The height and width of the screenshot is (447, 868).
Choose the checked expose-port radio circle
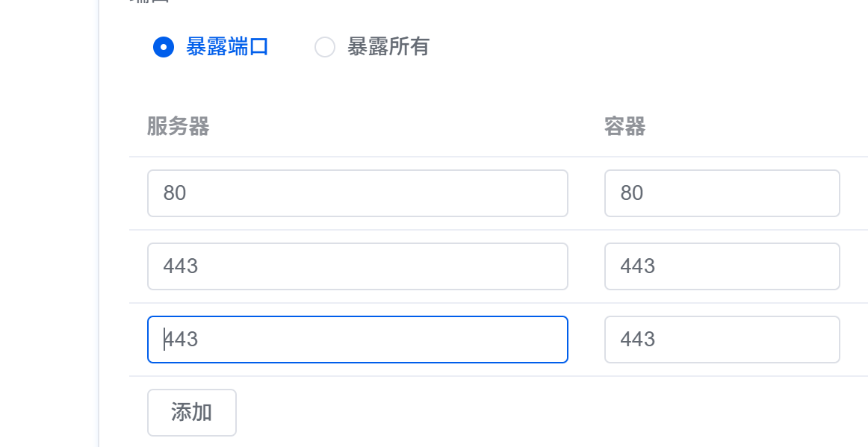164,47
